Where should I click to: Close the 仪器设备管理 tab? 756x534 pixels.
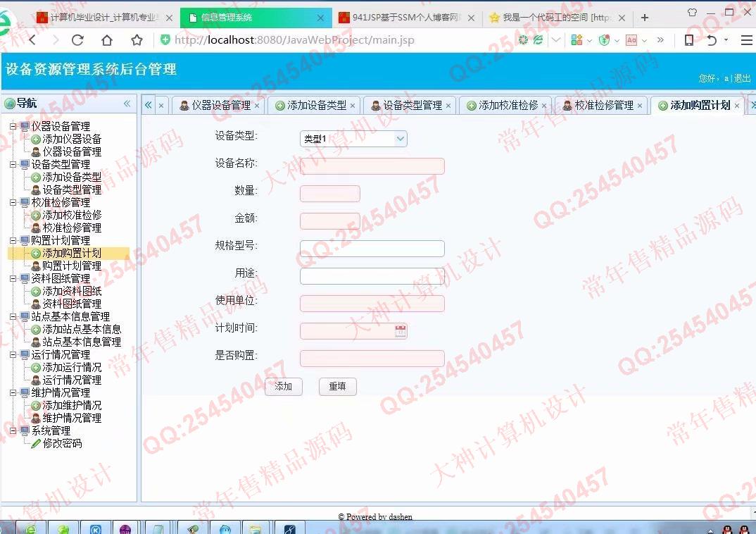coord(257,106)
